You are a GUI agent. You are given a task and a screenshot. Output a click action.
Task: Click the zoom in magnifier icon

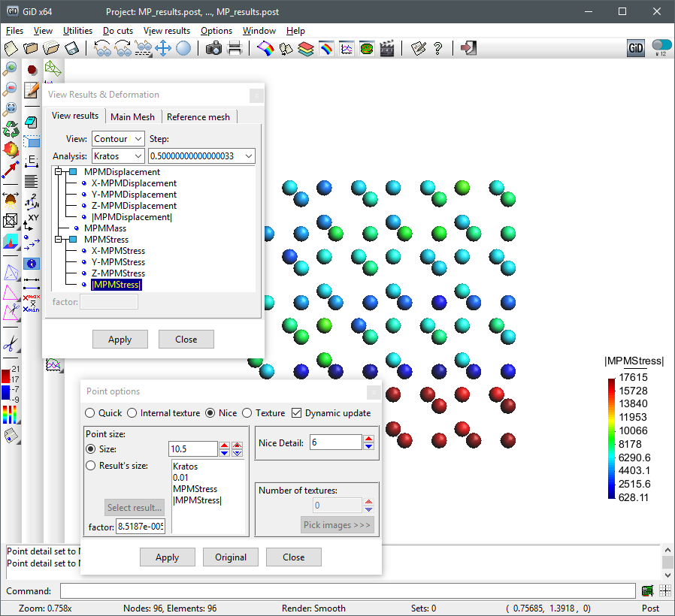[x=11, y=69]
